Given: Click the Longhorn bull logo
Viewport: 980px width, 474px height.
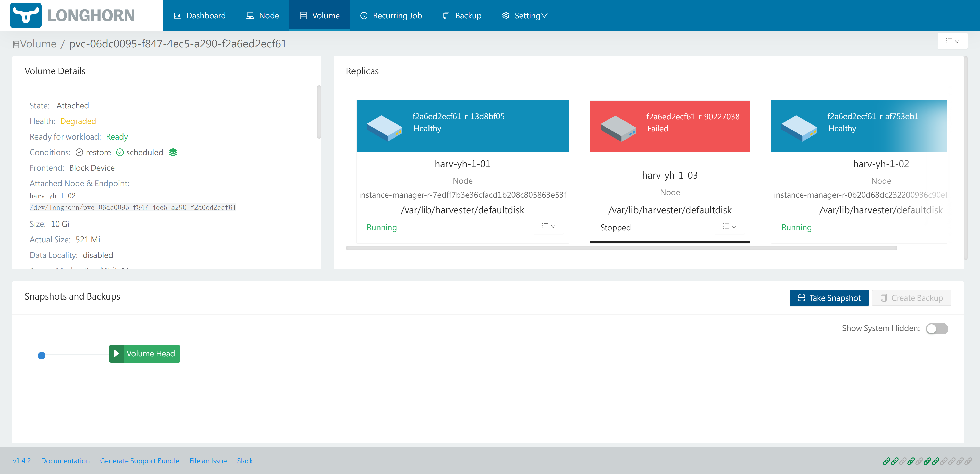Looking at the screenshot, I should [x=26, y=15].
